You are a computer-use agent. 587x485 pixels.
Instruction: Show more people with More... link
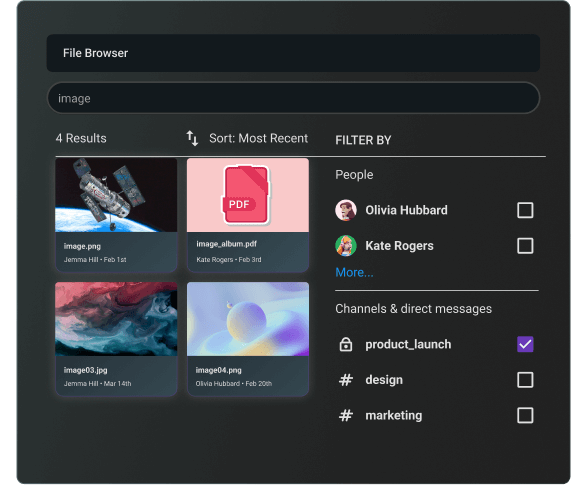coord(354,272)
